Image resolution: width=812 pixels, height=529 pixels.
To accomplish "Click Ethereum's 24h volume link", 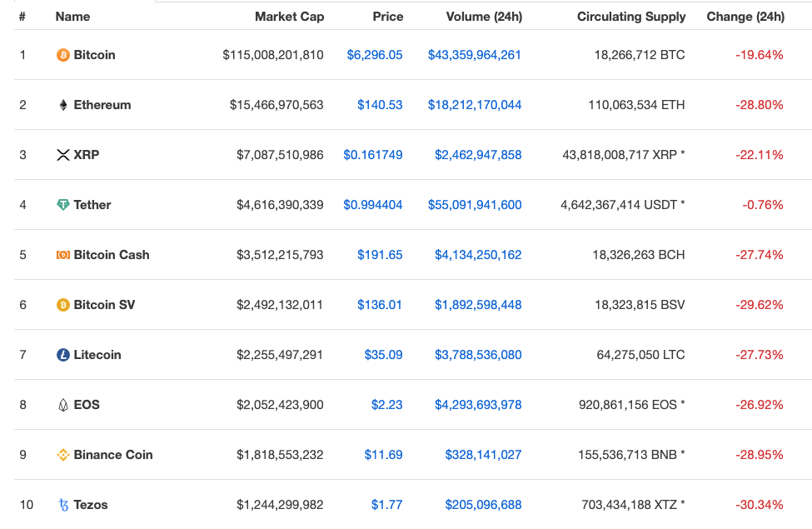I will point(475,105).
